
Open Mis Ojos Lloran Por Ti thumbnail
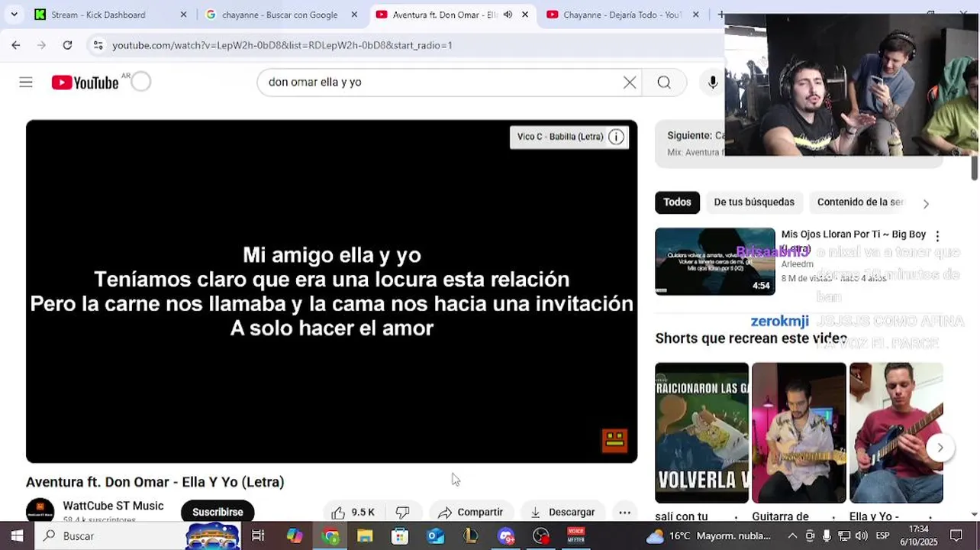click(x=715, y=261)
